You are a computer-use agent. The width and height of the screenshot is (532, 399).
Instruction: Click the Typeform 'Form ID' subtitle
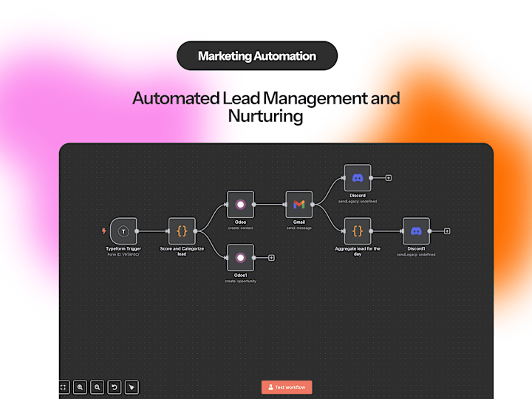[123, 254]
